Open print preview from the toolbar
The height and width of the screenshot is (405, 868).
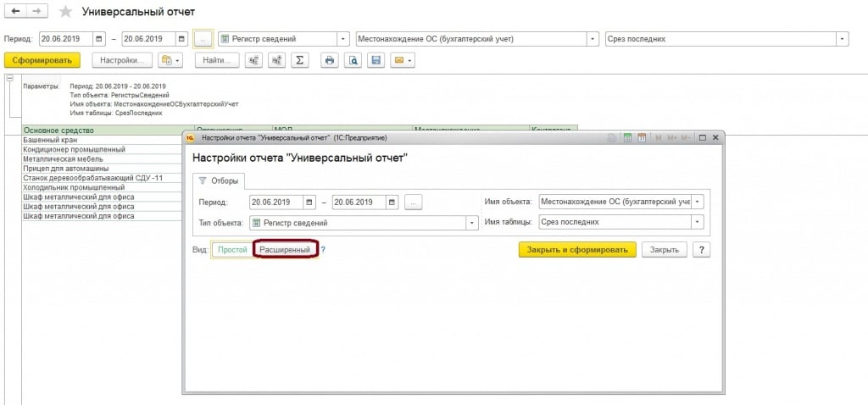click(x=353, y=60)
